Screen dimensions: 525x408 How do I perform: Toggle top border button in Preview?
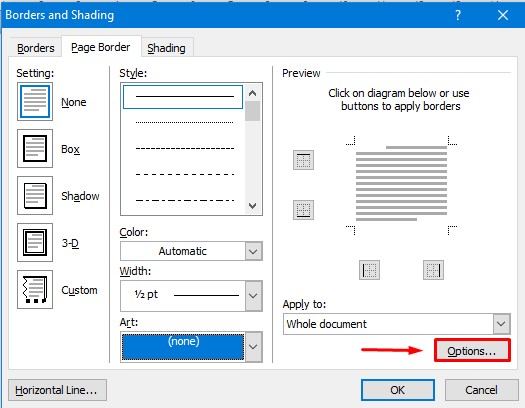303,160
